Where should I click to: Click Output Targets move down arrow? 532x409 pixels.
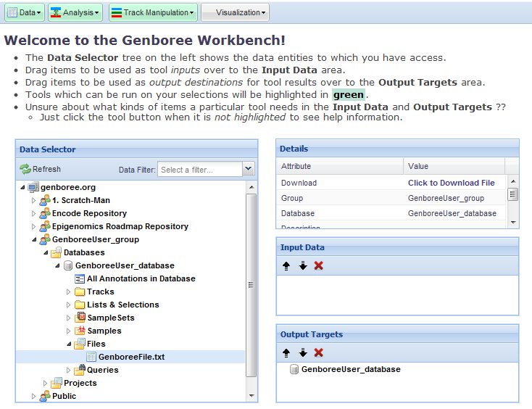(x=303, y=352)
